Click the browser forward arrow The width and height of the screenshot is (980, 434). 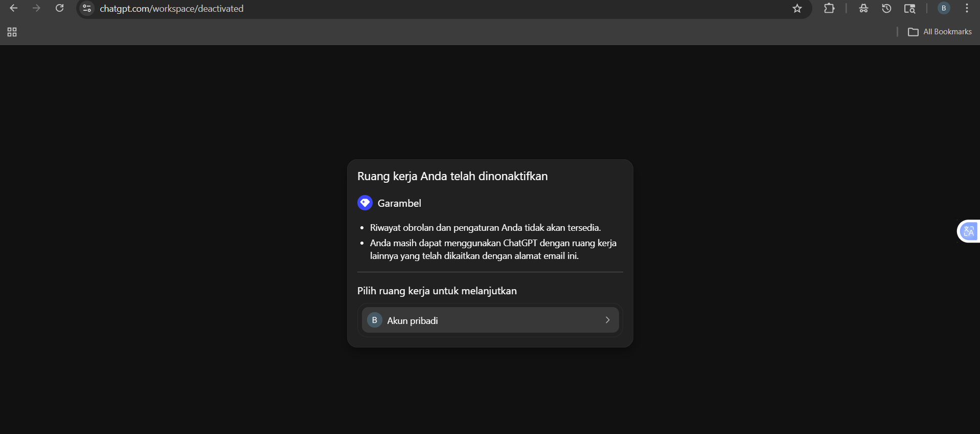(x=36, y=8)
